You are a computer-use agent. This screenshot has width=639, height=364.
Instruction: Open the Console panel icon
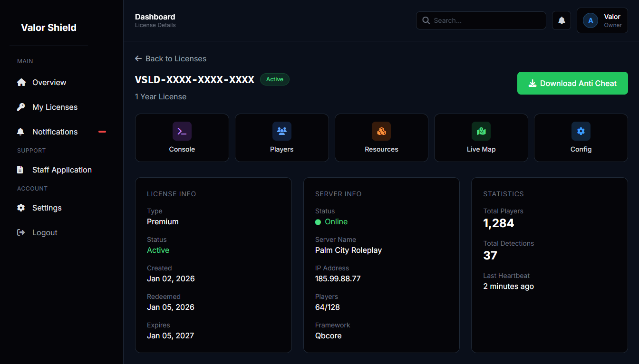coord(182,131)
